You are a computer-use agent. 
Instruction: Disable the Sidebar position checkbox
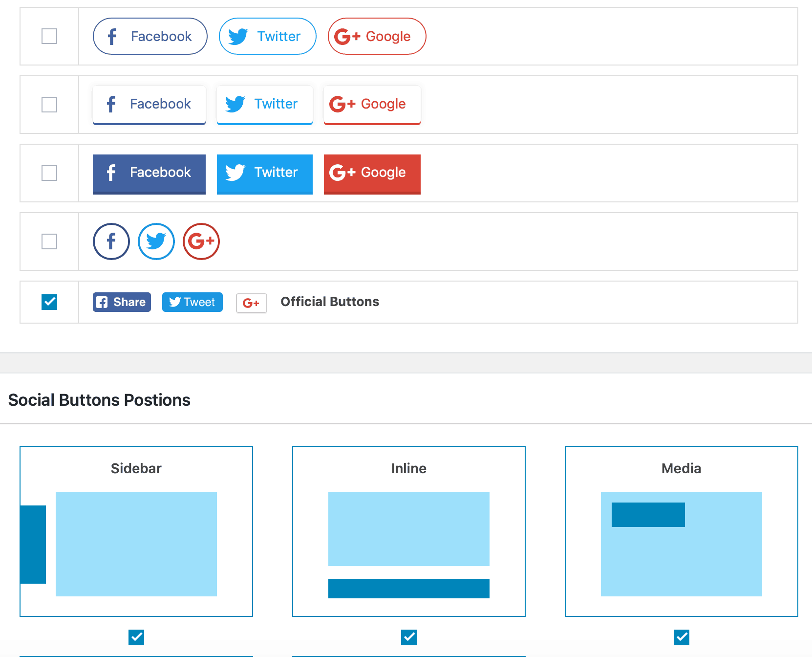click(x=136, y=637)
